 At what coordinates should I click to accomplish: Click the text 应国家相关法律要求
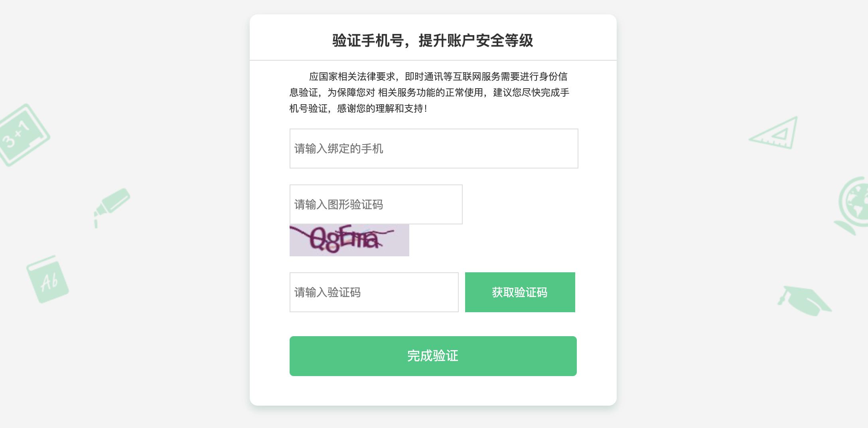[x=352, y=76]
